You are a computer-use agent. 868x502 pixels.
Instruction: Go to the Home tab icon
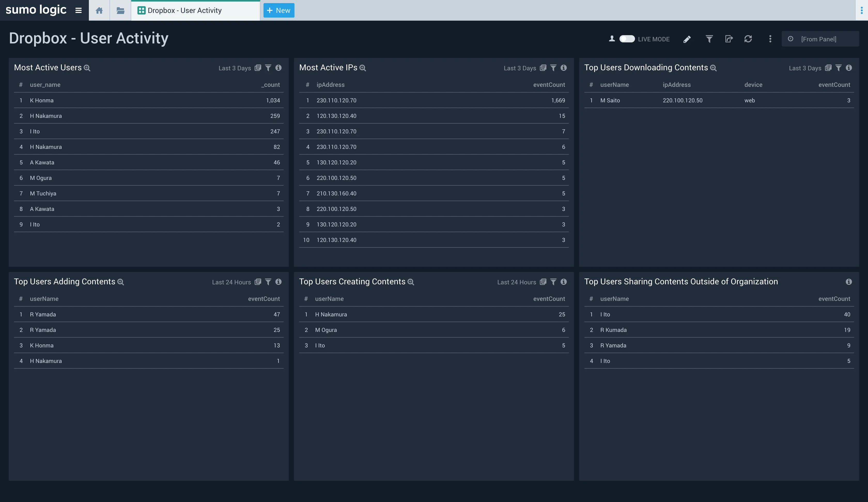(x=99, y=10)
